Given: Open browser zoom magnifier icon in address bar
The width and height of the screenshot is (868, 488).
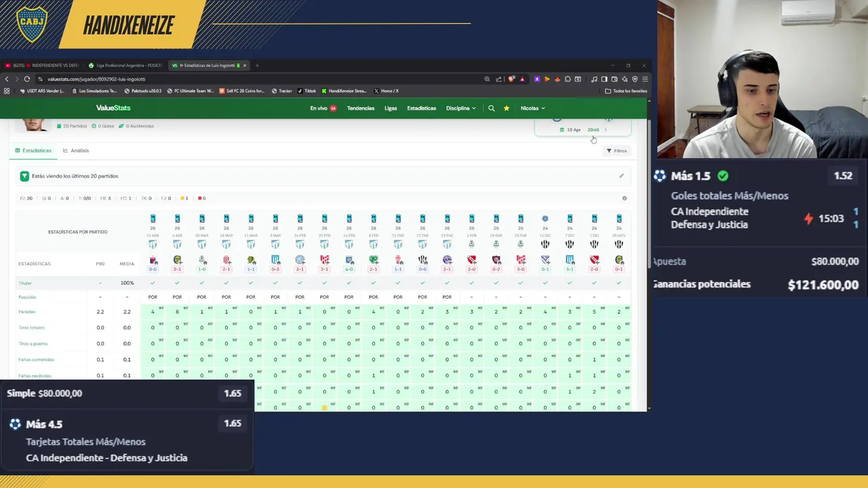Looking at the screenshot, I should coord(487,79).
